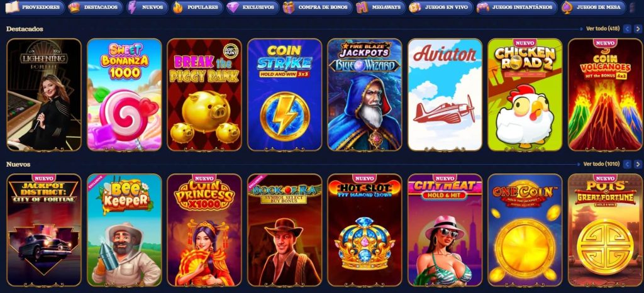Launch Sweet Bonanza 1000 game
Screen dimensions: 644x293
[x=125, y=95]
